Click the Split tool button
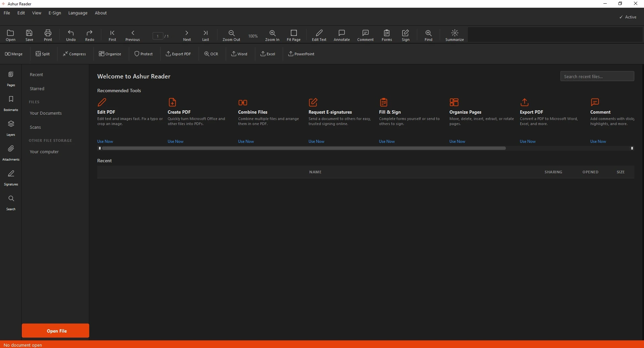 (43, 54)
